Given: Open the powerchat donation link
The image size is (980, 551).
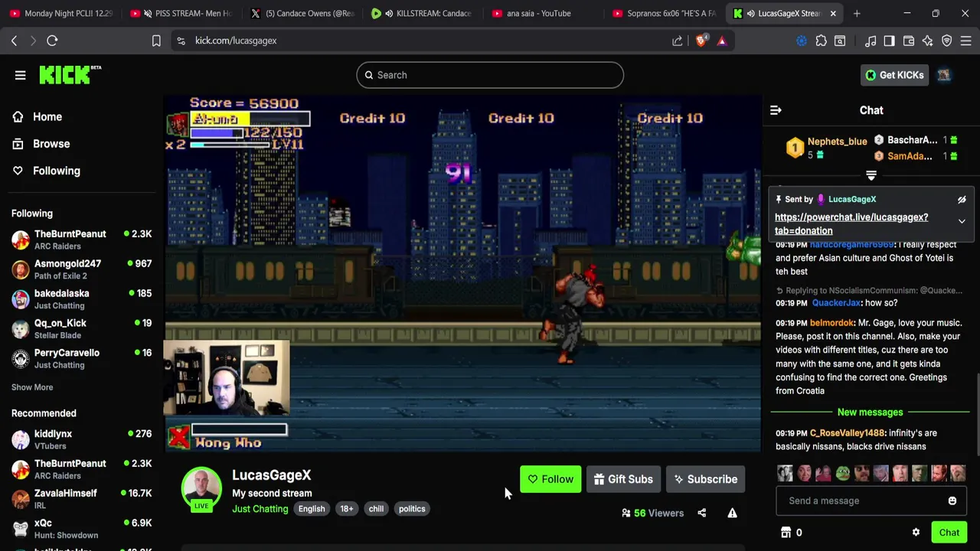Looking at the screenshot, I should pyautogui.click(x=851, y=223).
